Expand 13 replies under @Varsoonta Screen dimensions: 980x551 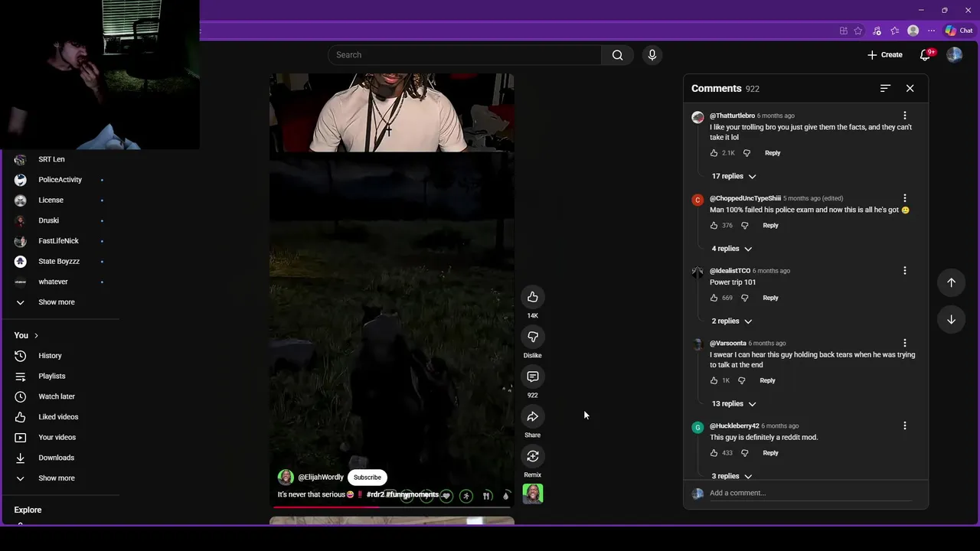click(x=733, y=404)
